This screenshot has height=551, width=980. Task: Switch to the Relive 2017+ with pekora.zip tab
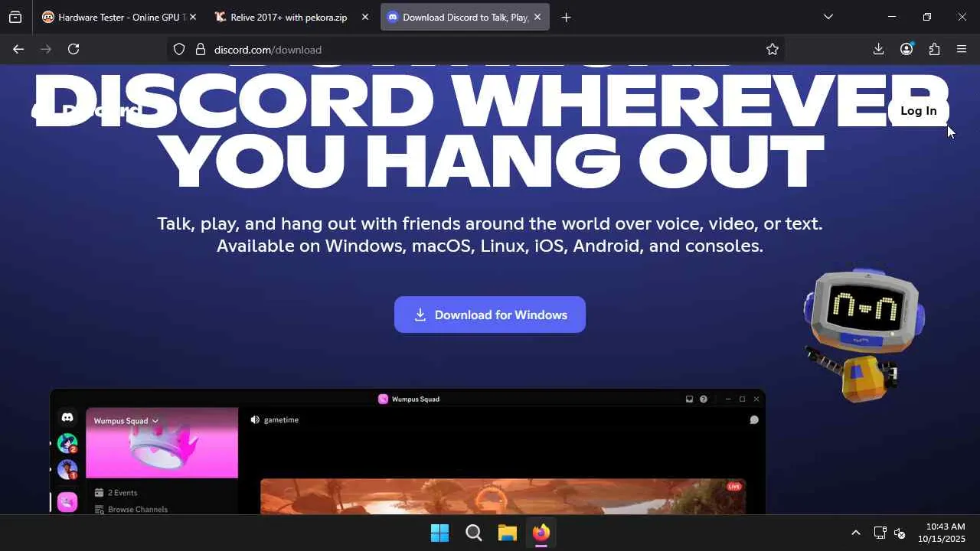(292, 17)
